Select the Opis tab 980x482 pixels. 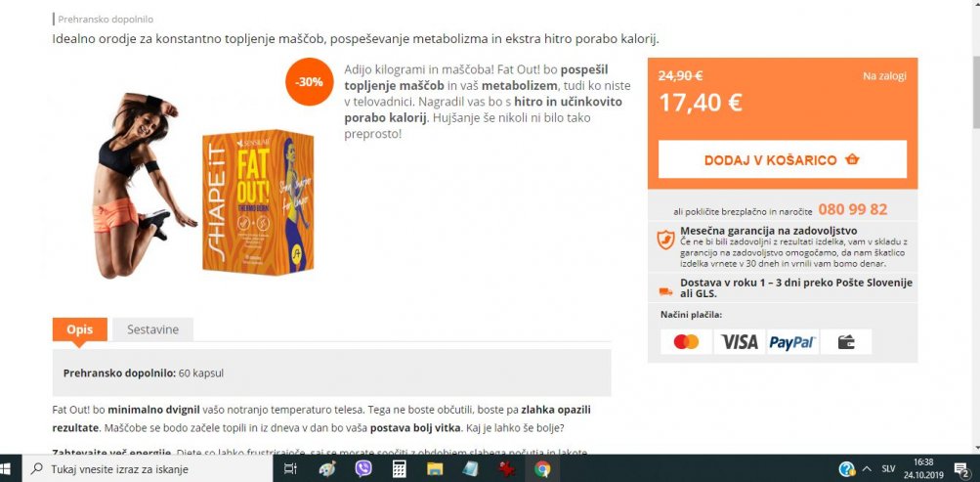tap(80, 329)
